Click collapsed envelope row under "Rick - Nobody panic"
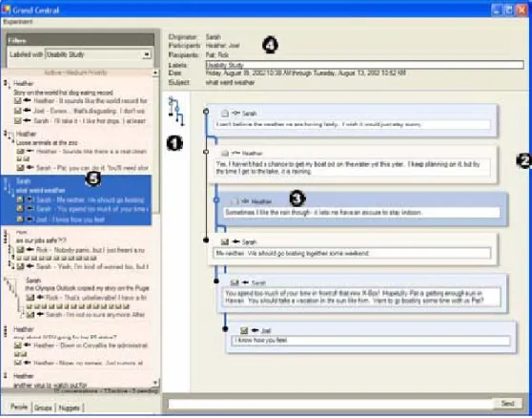 tap(56, 259)
